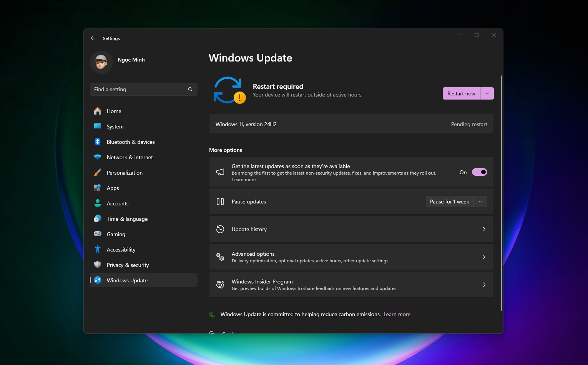Image resolution: width=588 pixels, height=365 pixels.
Task: Click the Home house icon in the sidebar
Action: (x=98, y=111)
